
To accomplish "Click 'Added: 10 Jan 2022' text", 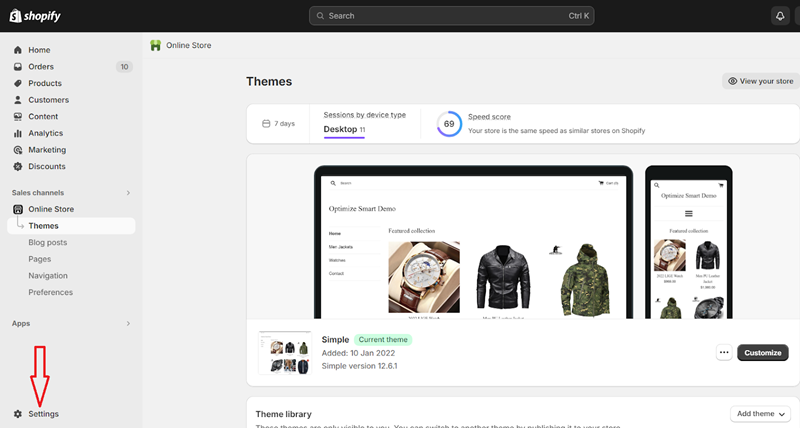I will pyautogui.click(x=358, y=353).
